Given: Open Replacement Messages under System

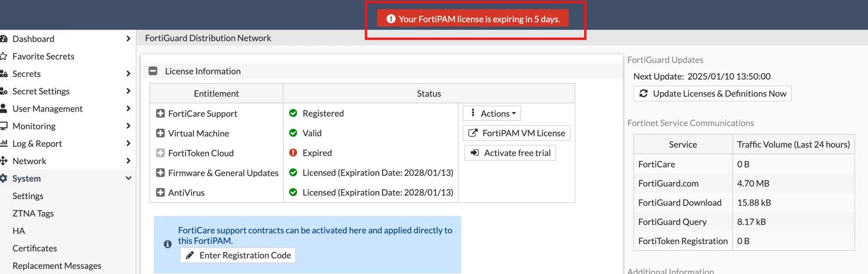Looking at the screenshot, I should click(57, 266).
